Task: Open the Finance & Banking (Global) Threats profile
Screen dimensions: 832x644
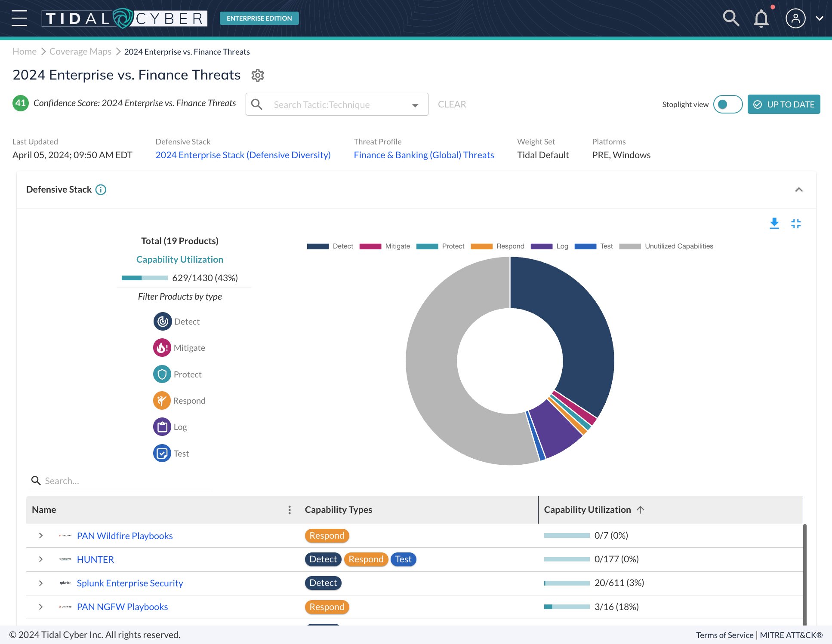Action: pyautogui.click(x=423, y=155)
